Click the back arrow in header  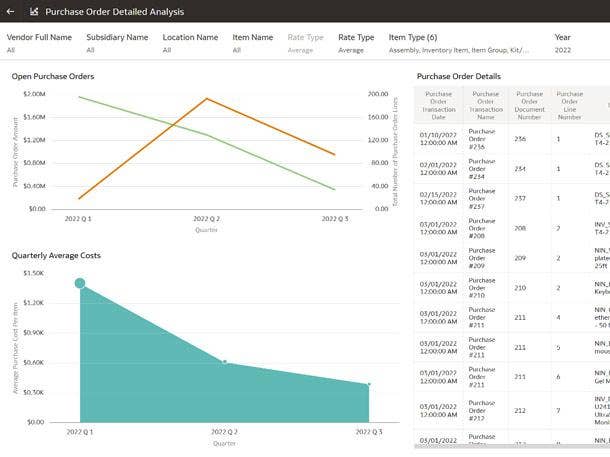coord(11,12)
